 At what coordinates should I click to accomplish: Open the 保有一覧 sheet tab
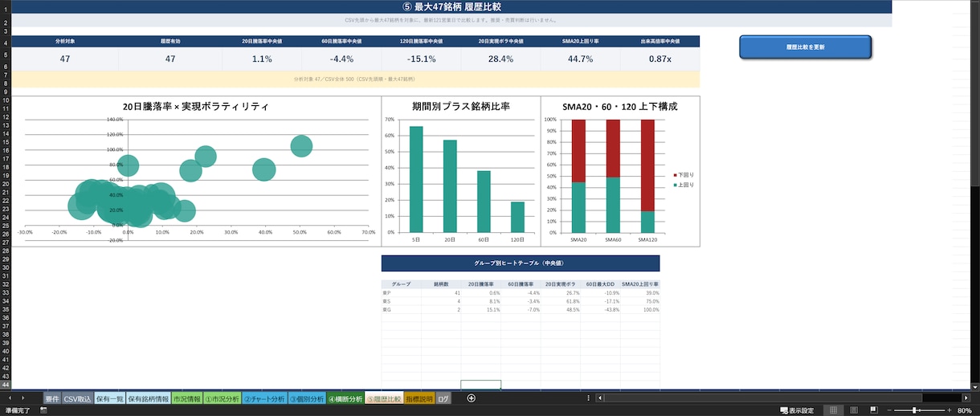click(x=109, y=398)
